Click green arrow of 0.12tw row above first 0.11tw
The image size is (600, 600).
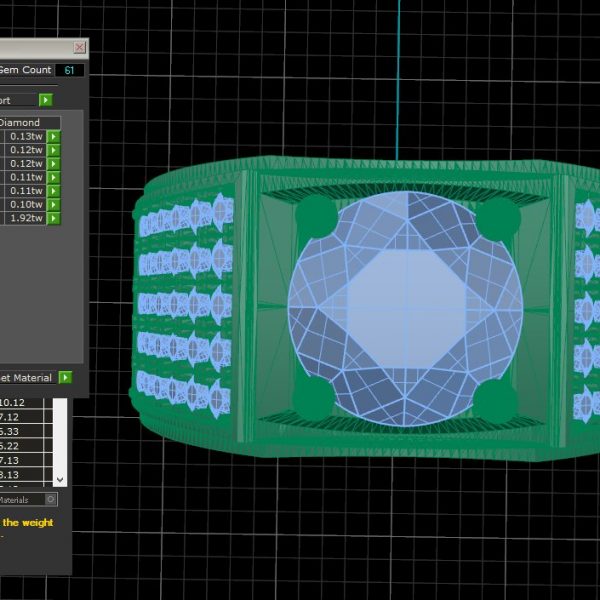tap(54, 164)
